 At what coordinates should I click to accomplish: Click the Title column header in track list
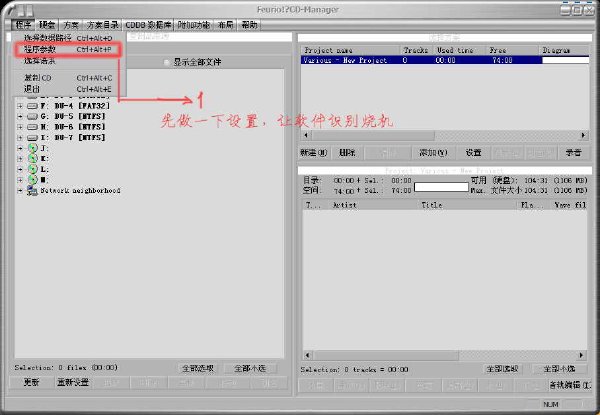pyautogui.click(x=467, y=205)
